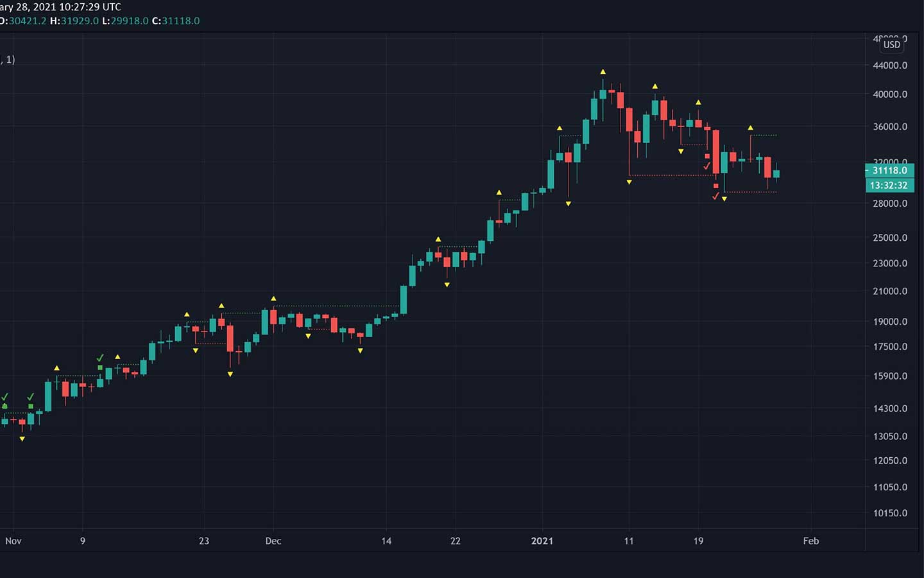
Task: Open the USD currency selector
Action: tap(892, 44)
